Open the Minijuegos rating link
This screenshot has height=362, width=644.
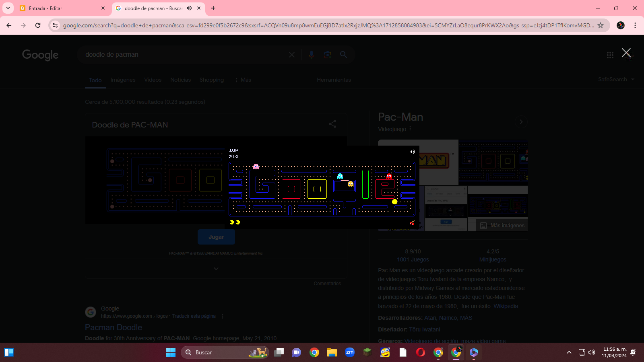(493, 259)
